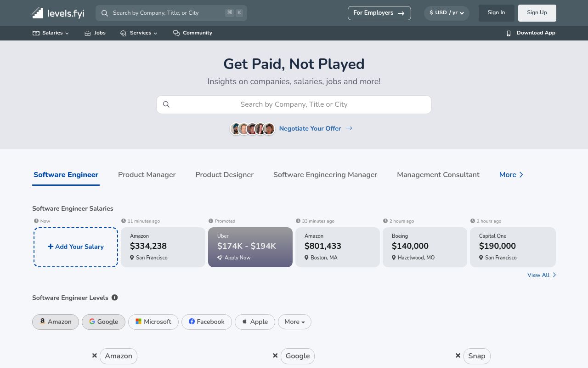The image size is (588, 368).
Task: Switch to the Software Engineering Manager tab
Action: 325,175
